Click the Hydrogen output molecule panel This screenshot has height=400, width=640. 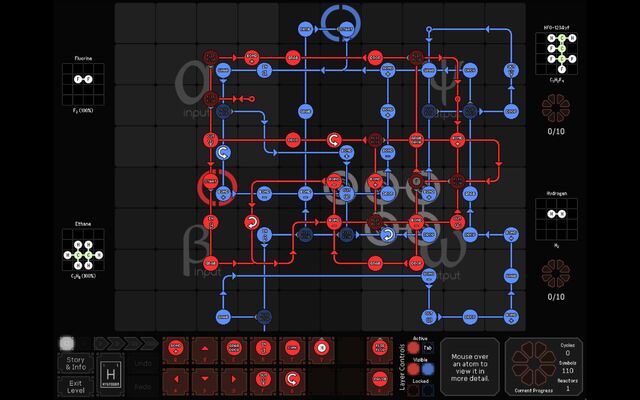556,219
